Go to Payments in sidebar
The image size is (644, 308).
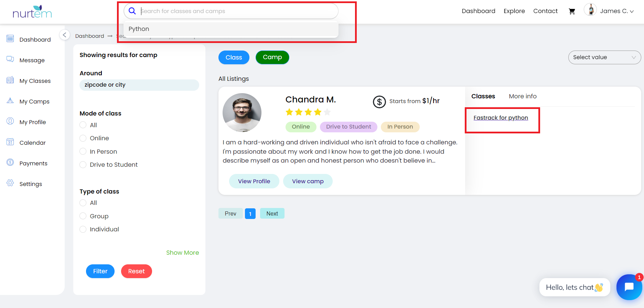point(33,163)
